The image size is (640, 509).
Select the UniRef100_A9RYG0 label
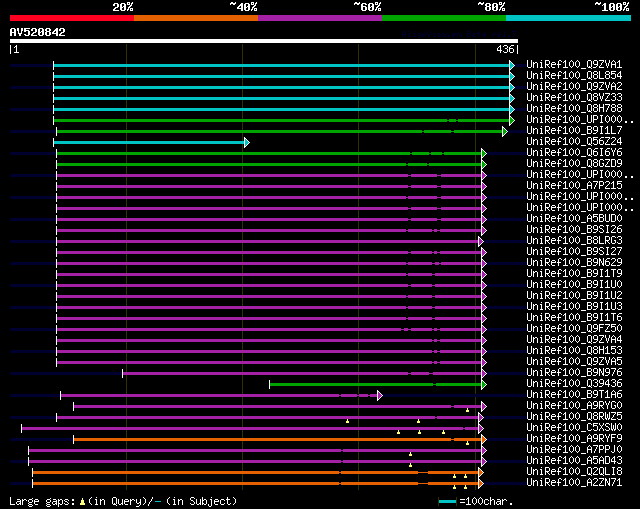[574, 406]
